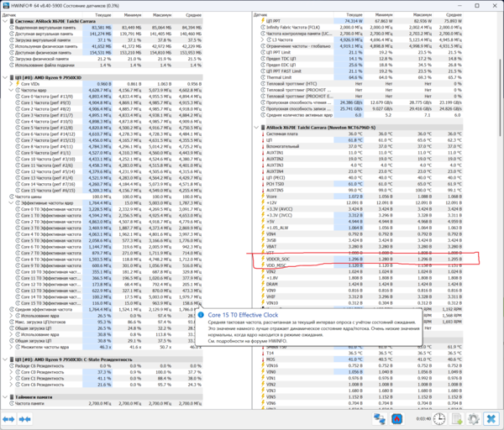504x430 pixels.
Task: Click the lightning icon beside Core VIDs
Action: (18, 84)
